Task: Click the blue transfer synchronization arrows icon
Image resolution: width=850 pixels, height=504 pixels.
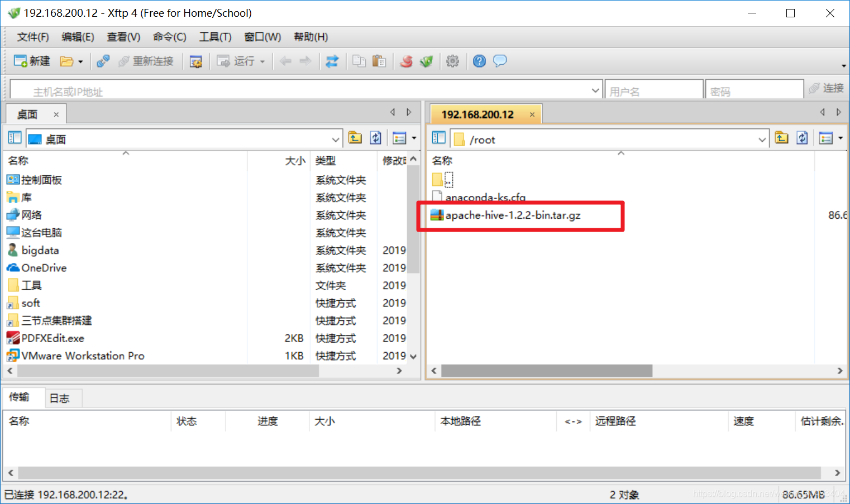Action: (x=332, y=61)
